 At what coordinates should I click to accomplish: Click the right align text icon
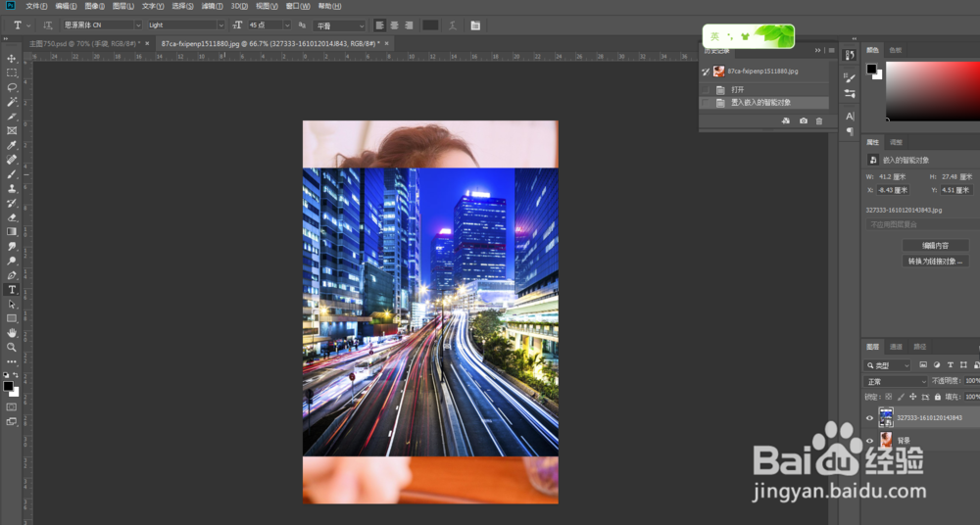(409, 25)
